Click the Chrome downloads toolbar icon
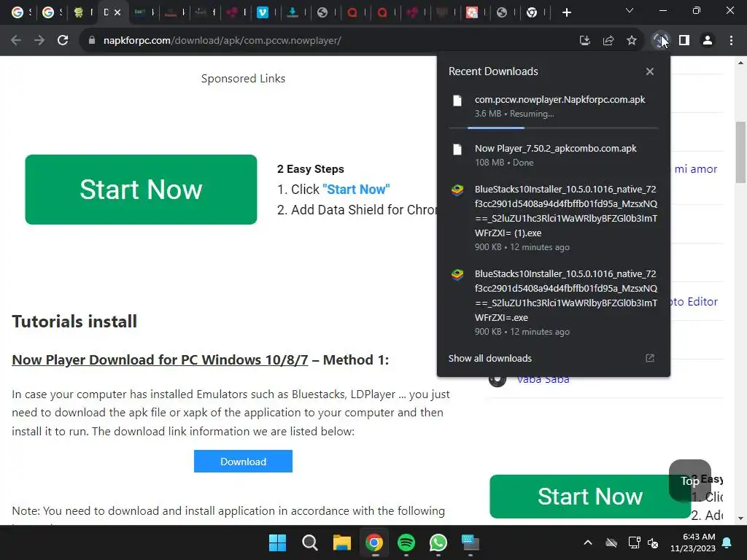 tap(659, 41)
